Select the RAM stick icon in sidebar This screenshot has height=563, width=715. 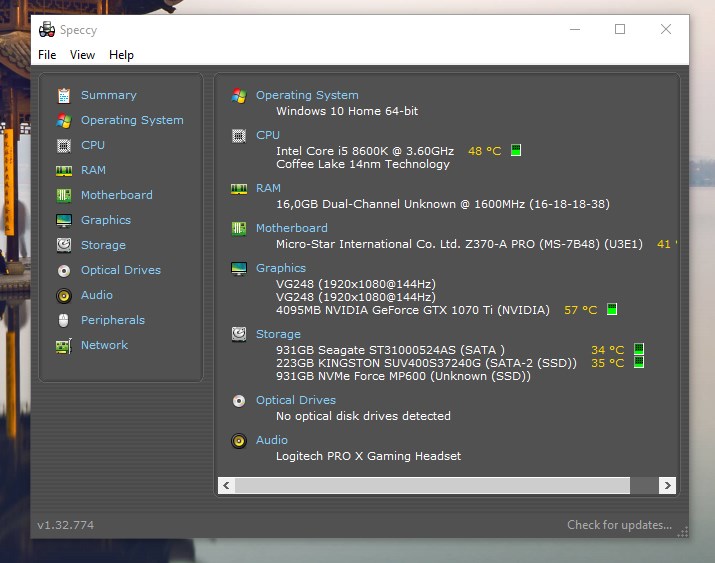(64, 170)
